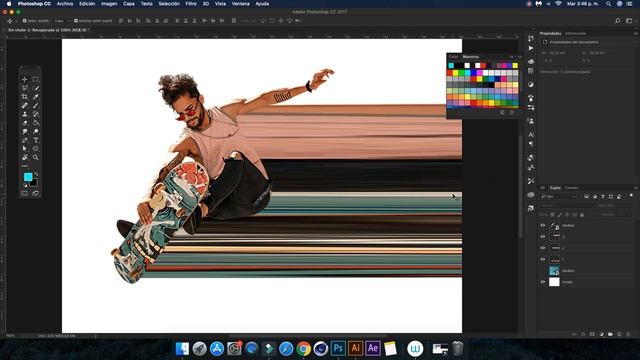Select the Clone Stamp tool
The width and height of the screenshot is (640, 360).
click(x=24, y=114)
